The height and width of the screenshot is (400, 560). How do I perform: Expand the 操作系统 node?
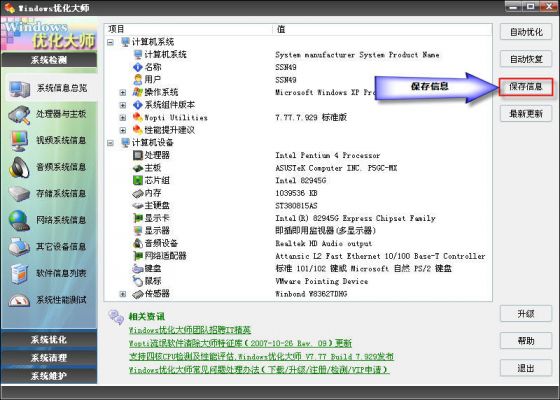123,92
